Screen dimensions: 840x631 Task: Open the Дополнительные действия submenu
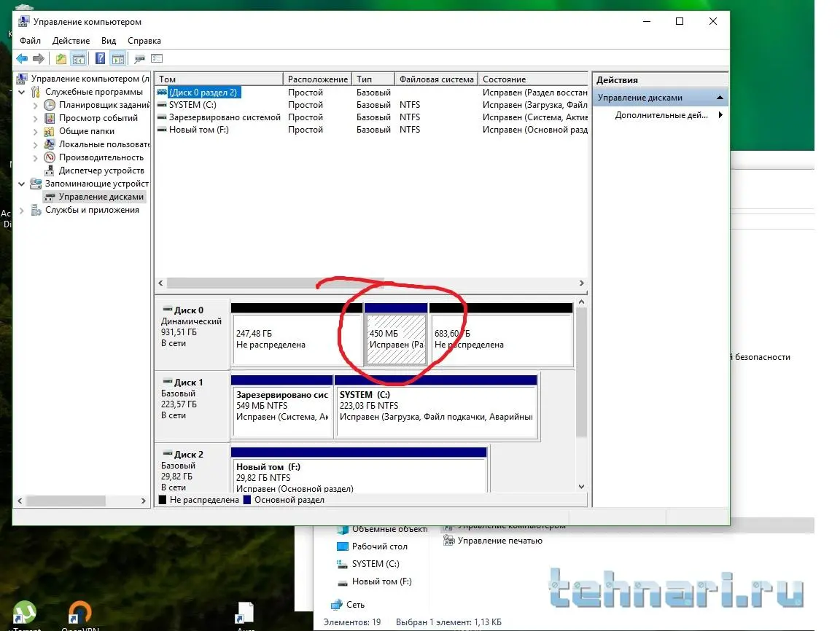click(661, 115)
